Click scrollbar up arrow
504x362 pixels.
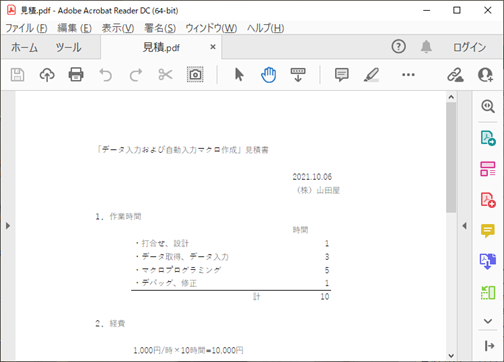click(x=451, y=97)
